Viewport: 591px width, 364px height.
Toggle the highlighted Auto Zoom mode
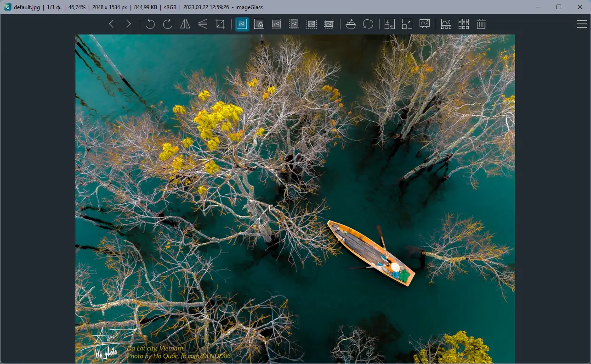(242, 24)
